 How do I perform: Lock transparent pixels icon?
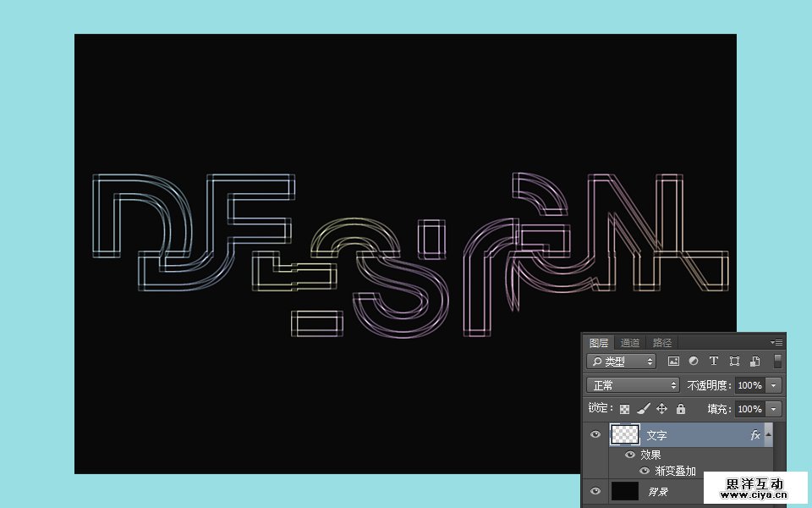coord(624,409)
